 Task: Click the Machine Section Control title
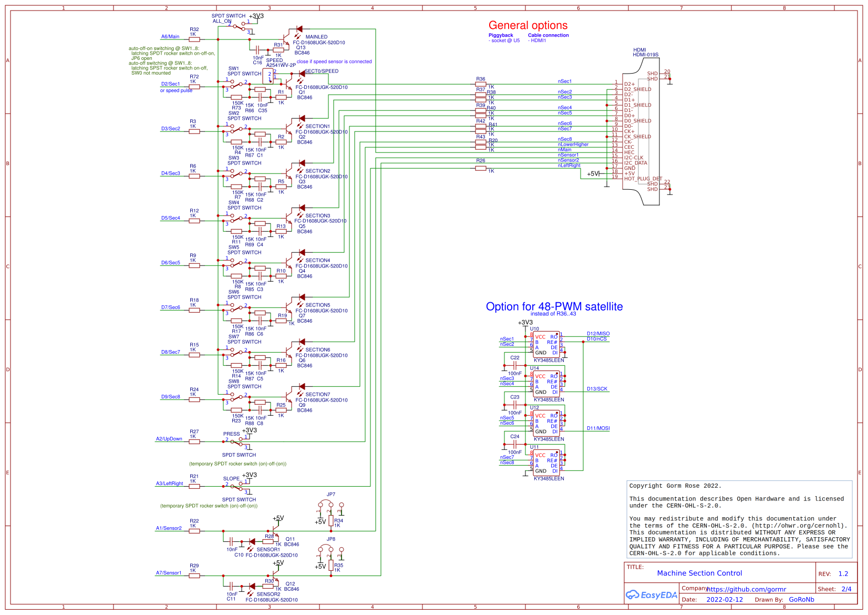click(699, 573)
